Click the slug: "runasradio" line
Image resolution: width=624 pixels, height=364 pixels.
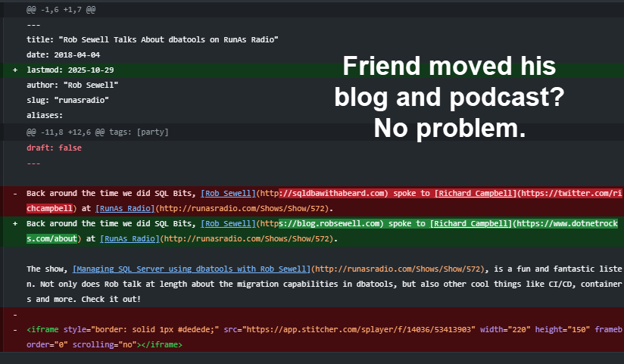(x=67, y=100)
